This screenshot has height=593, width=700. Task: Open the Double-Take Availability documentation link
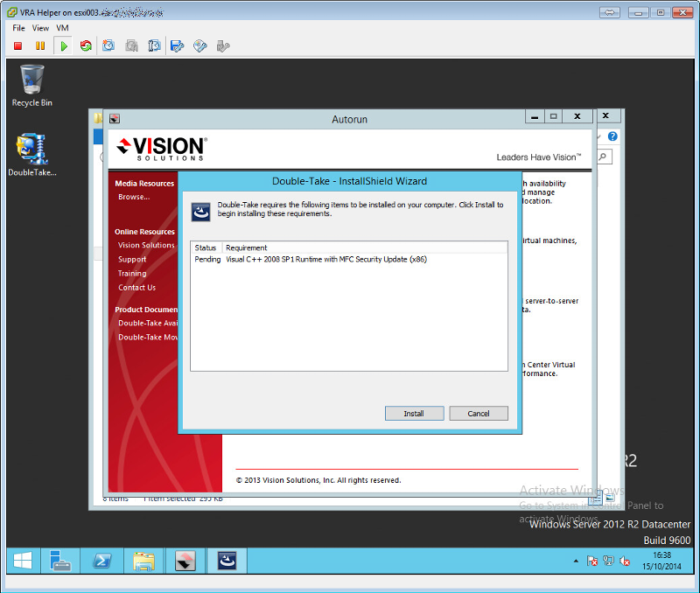point(148,323)
